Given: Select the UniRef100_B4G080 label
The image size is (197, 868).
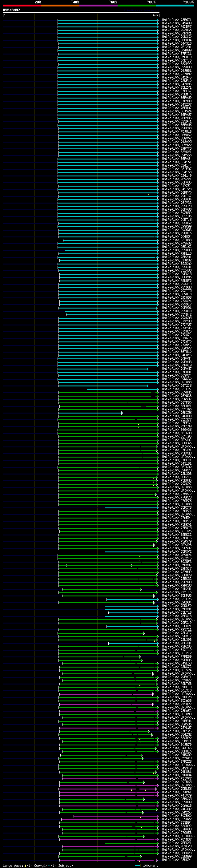Looking at the screenshot, I should [176, 416].
